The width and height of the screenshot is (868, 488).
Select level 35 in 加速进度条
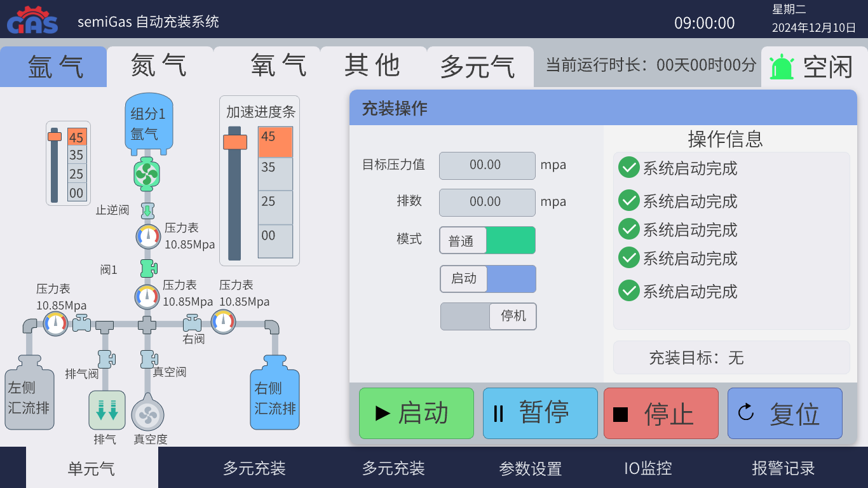pos(276,174)
